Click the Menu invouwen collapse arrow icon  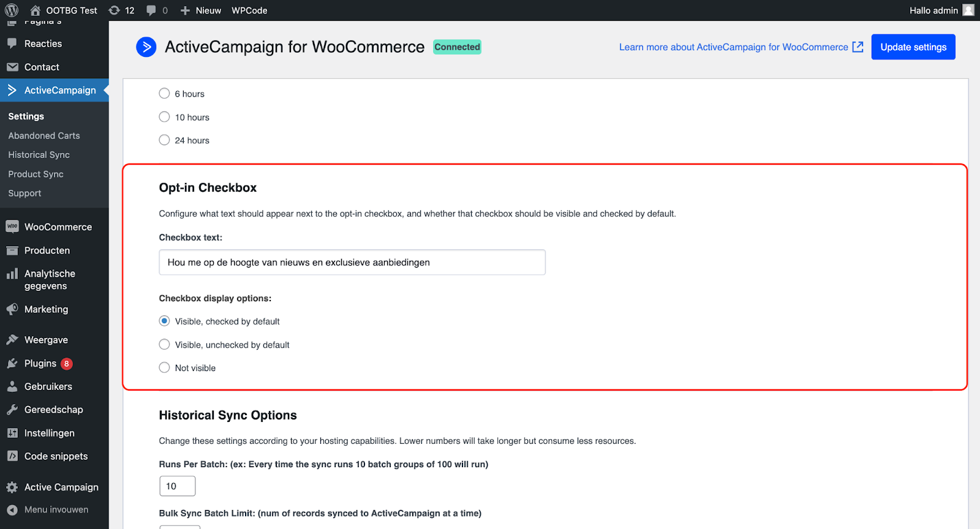click(12, 509)
